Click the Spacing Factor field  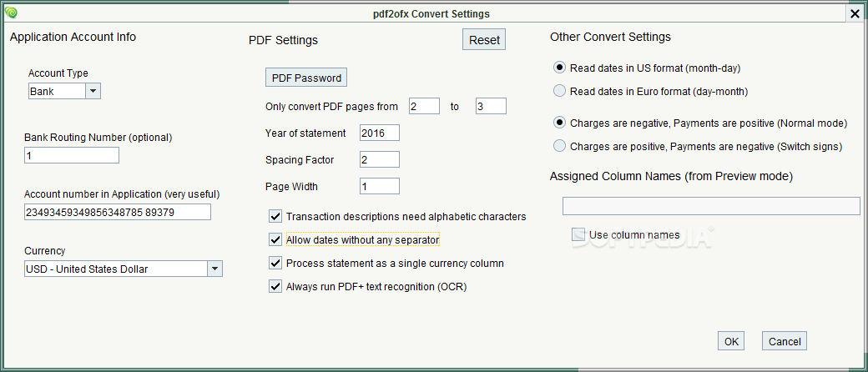click(379, 159)
